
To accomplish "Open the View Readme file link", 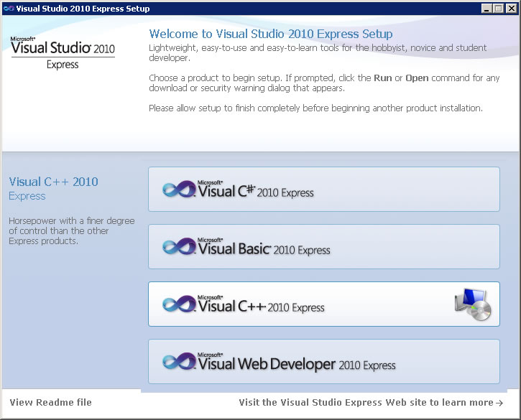I will [x=50, y=402].
